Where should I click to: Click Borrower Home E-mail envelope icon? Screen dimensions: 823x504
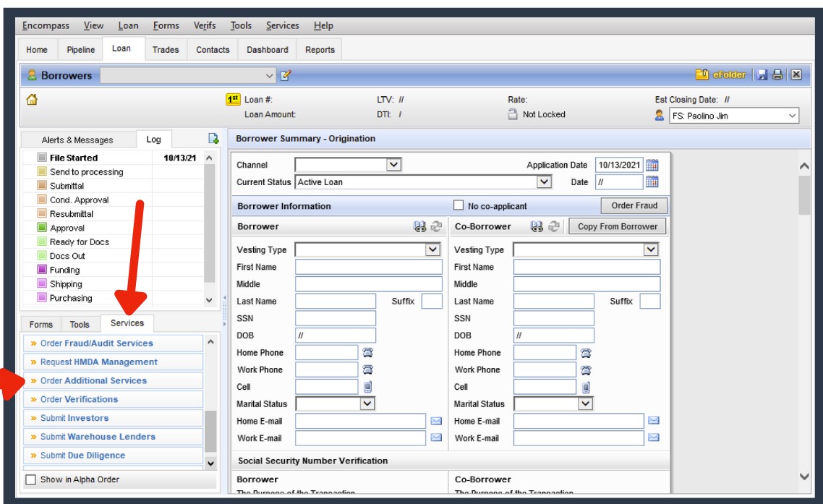436,421
